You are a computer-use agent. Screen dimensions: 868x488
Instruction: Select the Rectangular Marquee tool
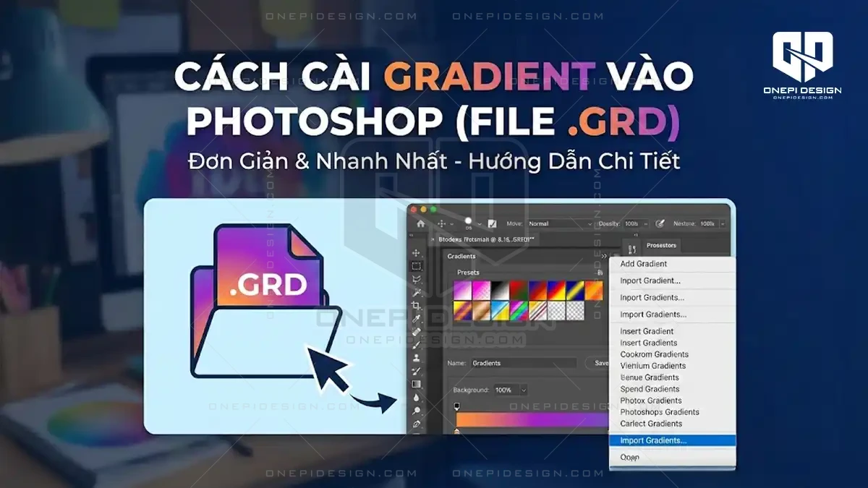click(416, 266)
